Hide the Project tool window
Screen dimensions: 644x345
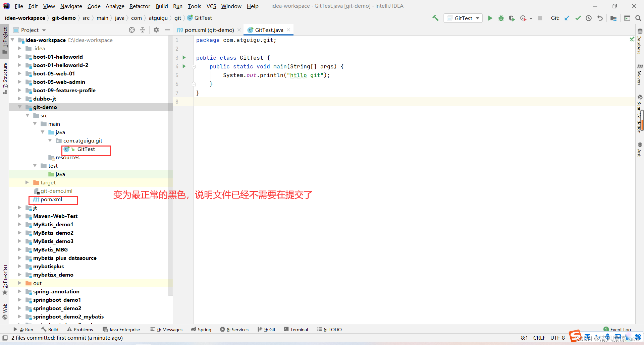pos(167,30)
